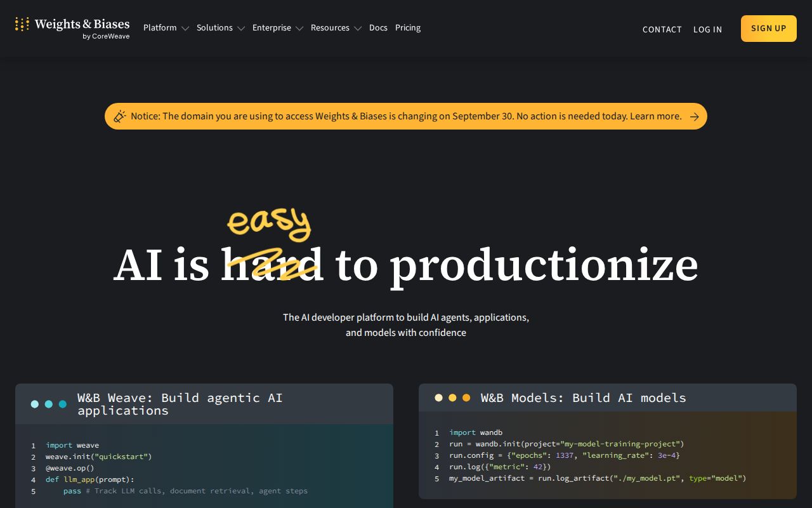Click the run.log metric code line
The image size is (812, 508).
pos(500,467)
